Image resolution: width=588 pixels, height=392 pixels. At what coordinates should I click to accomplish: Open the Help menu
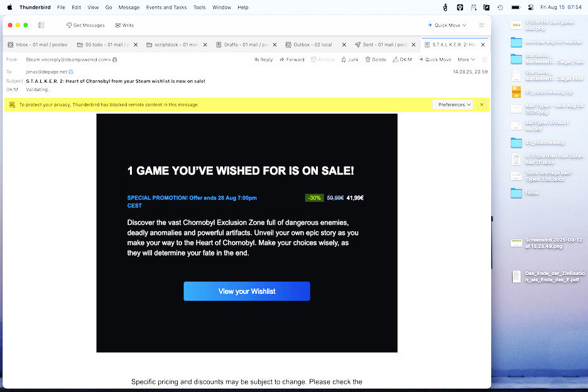pos(243,7)
